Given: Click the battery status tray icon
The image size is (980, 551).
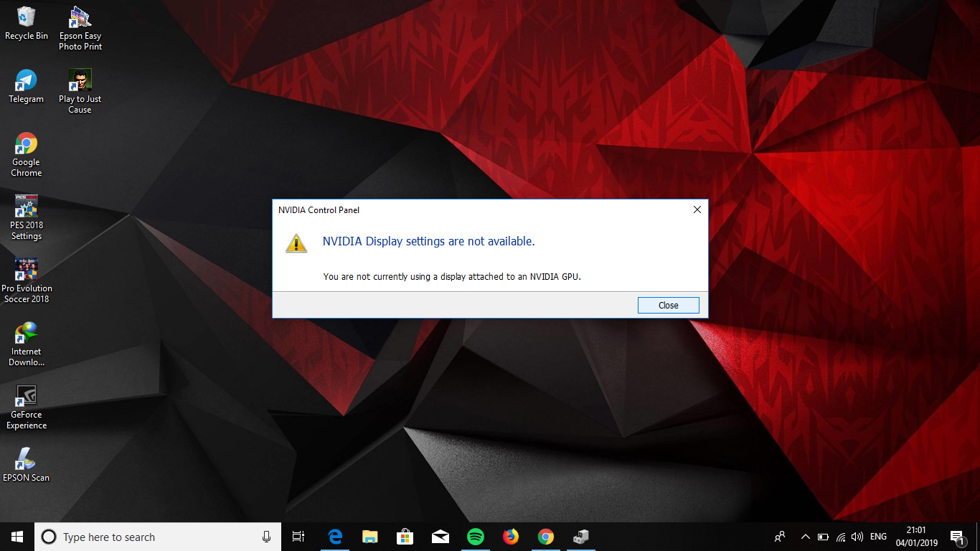Looking at the screenshot, I should 823,537.
